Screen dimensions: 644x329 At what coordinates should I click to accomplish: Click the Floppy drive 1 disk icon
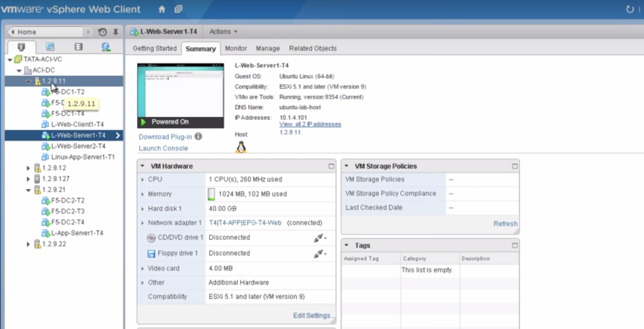pos(151,253)
